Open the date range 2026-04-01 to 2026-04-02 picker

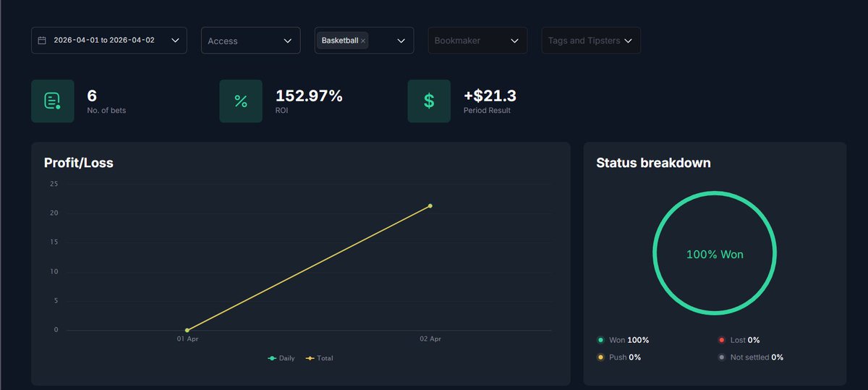[x=109, y=41]
